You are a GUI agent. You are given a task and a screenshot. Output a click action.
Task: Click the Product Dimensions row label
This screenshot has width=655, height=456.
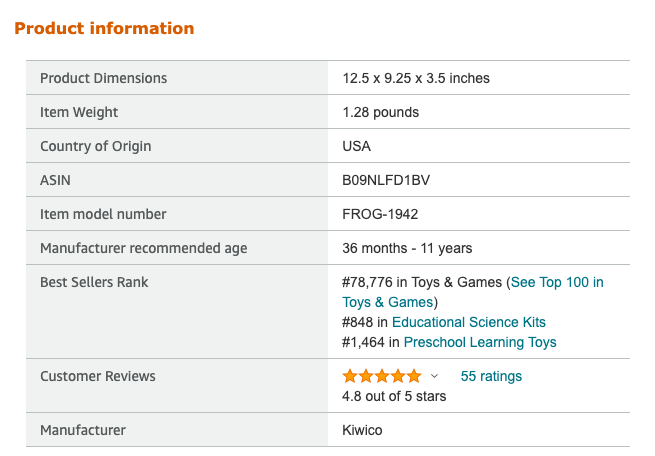coord(103,78)
